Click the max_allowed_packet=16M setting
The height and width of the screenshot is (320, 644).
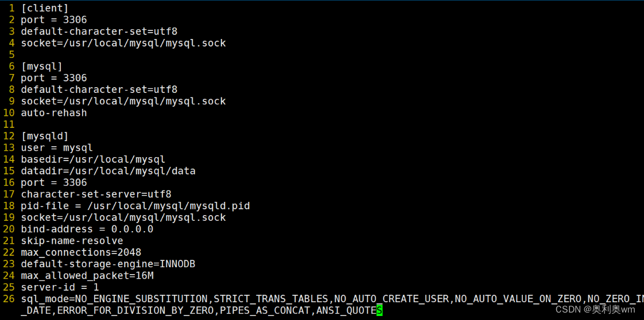pos(87,275)
